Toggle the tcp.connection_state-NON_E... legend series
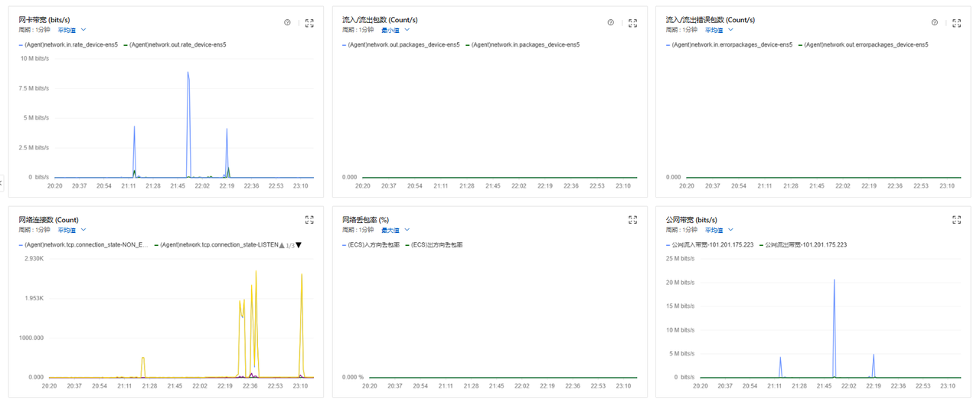This screenshot has width=980, height=403. coord(83,245)
